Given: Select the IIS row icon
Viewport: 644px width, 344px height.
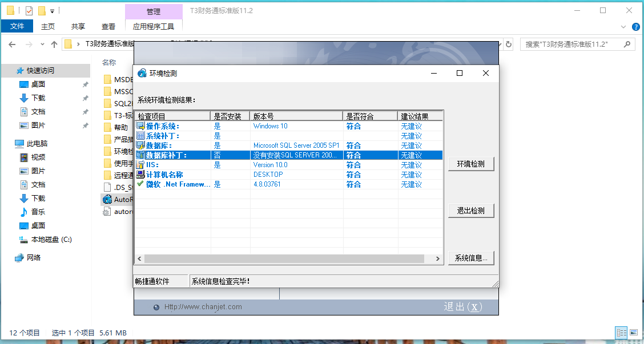Looking at the screenshot, I should point(140,165).
